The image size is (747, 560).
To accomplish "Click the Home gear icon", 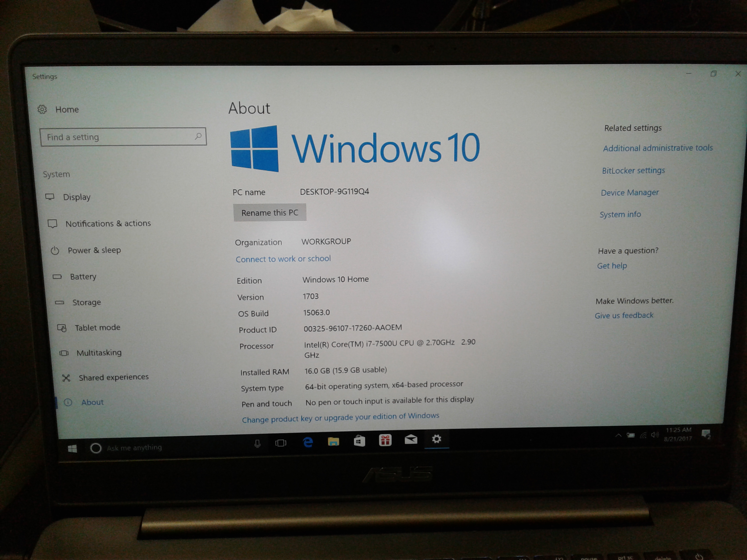I will [x=42, y=109].
